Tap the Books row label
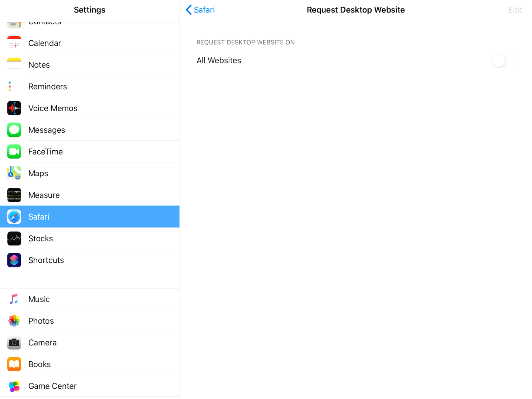The height and width of the screenshot is (399, 532). click(x=40, y=364)
